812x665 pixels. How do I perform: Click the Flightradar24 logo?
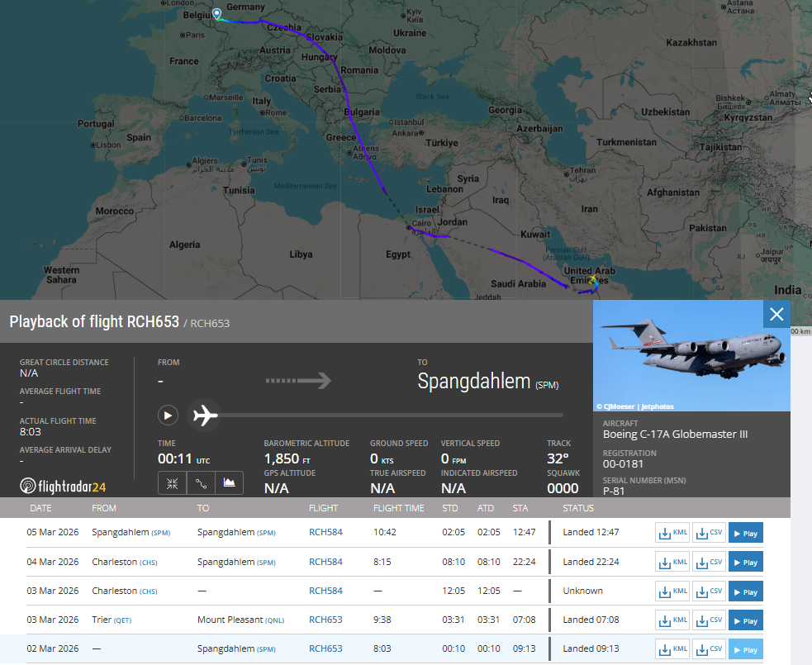click(63, 486)
